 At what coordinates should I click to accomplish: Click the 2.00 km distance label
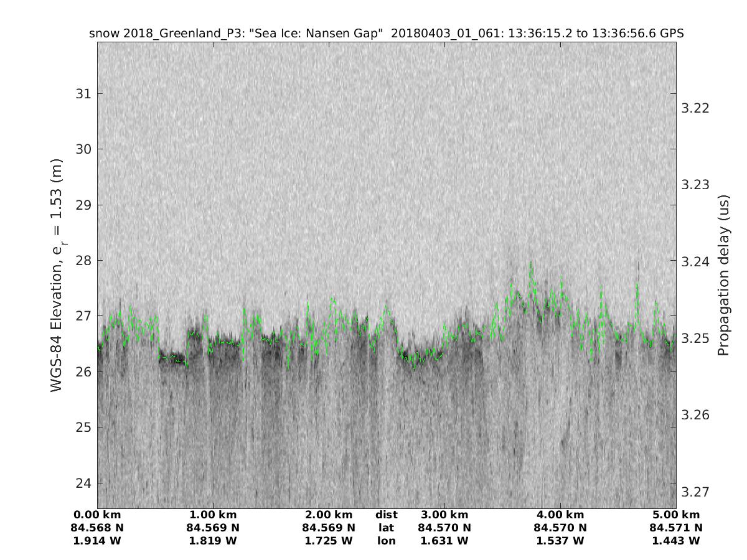pyautogui.click(x=329, y=515)
